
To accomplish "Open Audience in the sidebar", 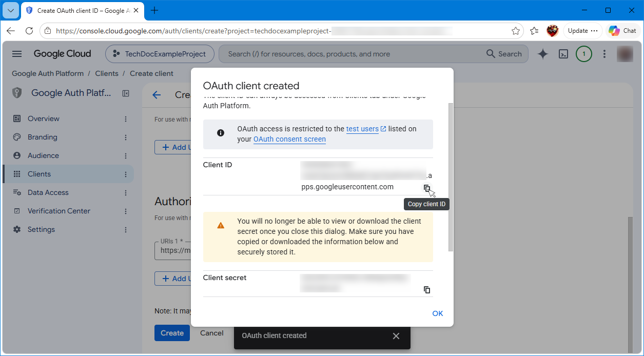I will click(43, 155).
